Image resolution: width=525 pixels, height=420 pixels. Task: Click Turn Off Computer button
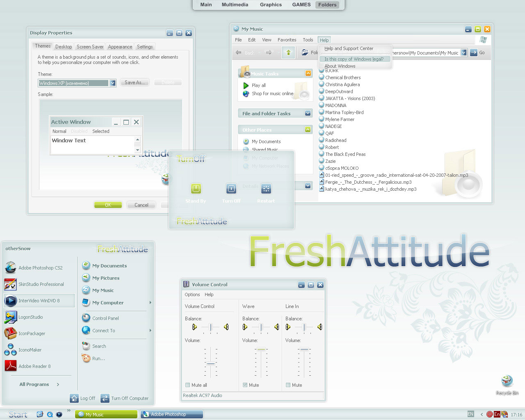pyautogui.click(x=125, y=398)
